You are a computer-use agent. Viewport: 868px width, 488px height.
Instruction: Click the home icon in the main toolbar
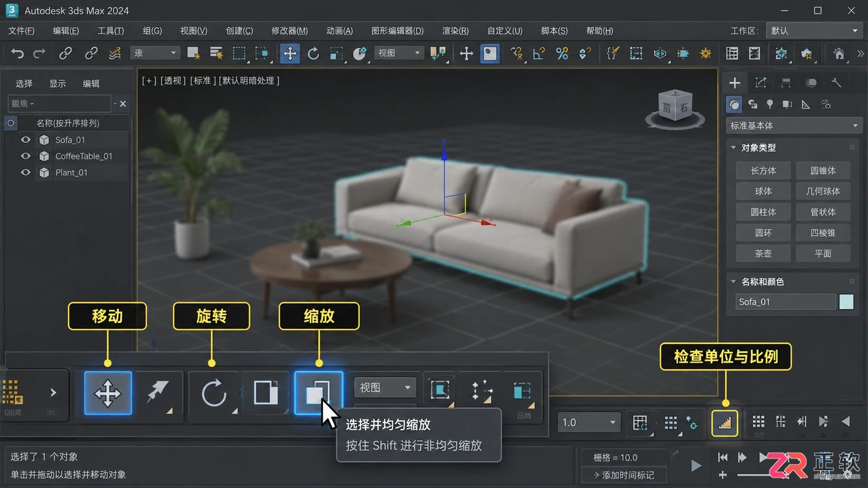tap(838, 54)
